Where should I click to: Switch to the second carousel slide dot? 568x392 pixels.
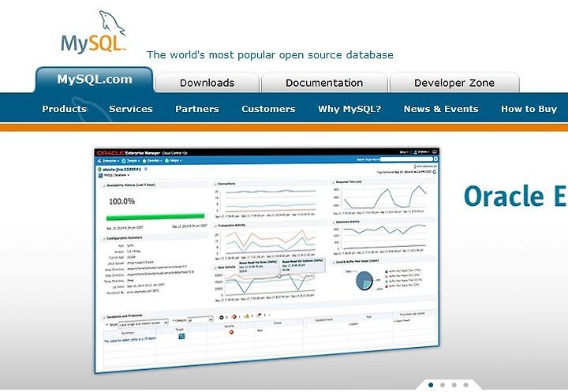(x=443, y=385)
